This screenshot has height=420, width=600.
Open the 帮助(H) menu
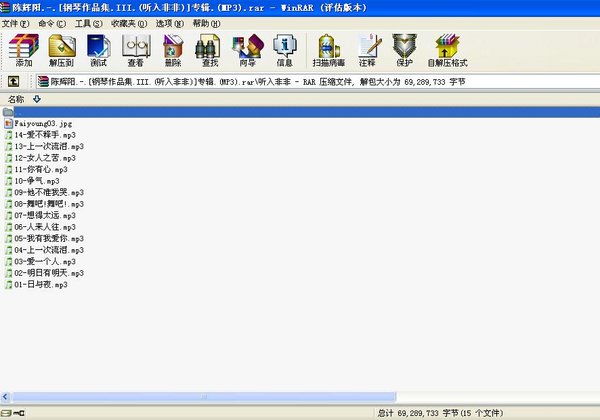206,24
